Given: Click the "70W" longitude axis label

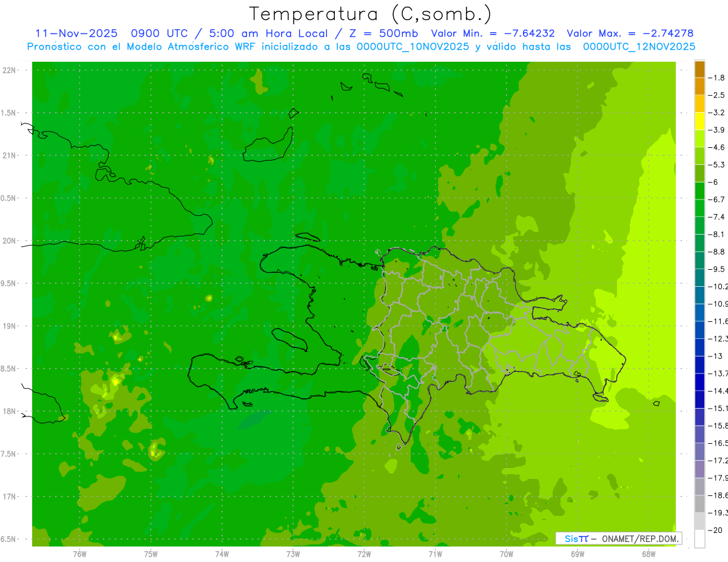Looking at the screenshot, I should [507, 554].
